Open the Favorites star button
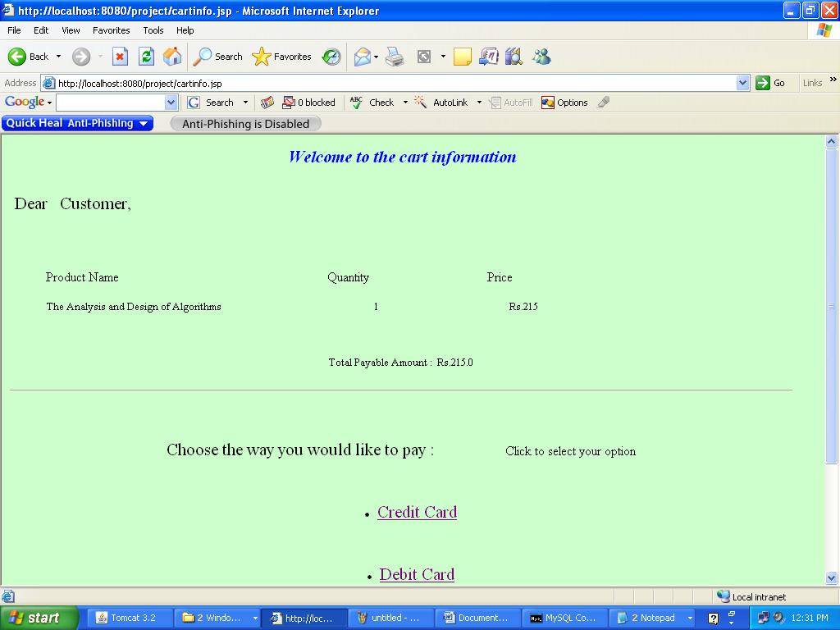Viewport: 840px width, 630px height. [x=282, y=57]
